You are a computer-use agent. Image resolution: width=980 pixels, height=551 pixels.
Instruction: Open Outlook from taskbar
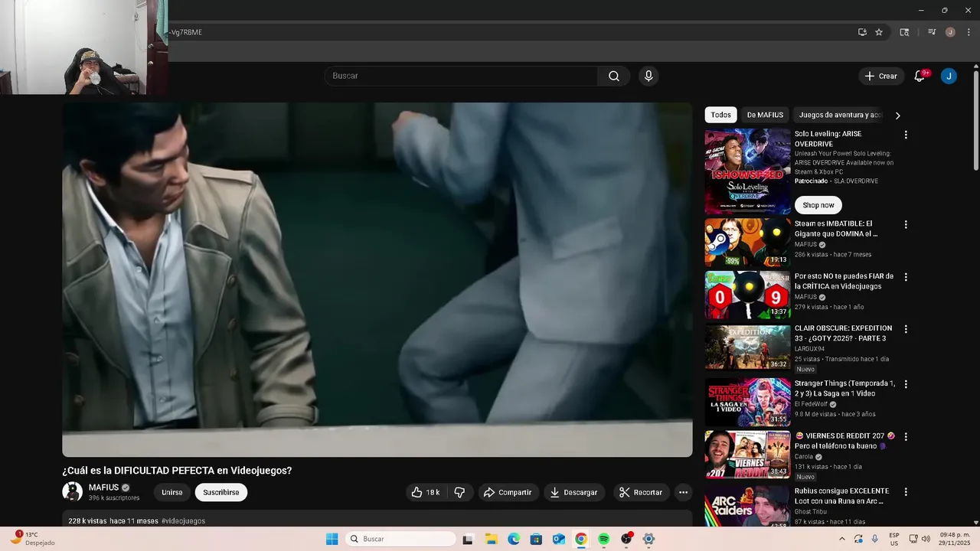point(559,539)
